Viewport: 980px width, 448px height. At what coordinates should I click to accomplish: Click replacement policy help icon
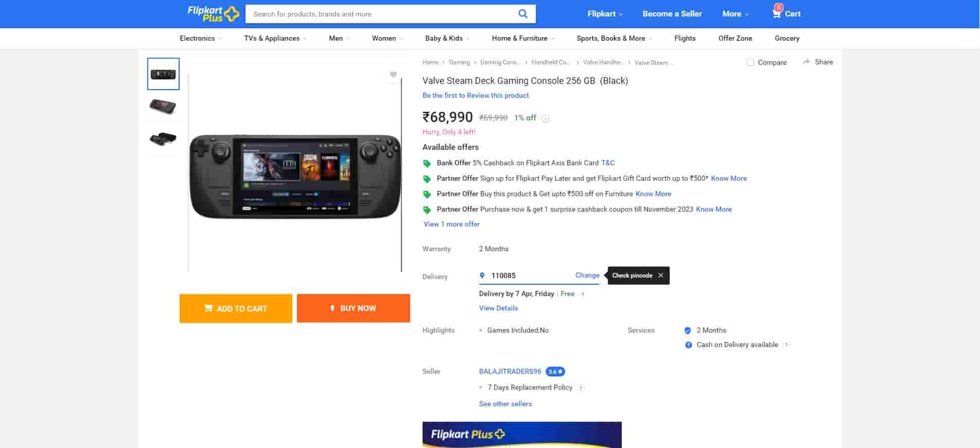tap(581, 388)
